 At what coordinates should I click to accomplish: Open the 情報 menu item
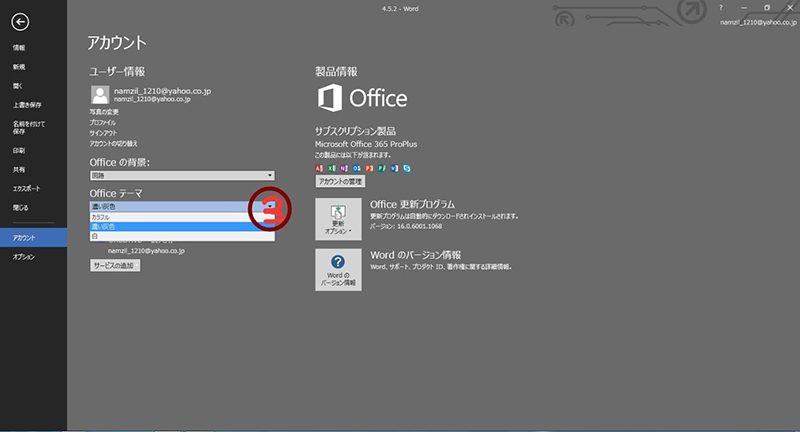(x=19, y=48)
